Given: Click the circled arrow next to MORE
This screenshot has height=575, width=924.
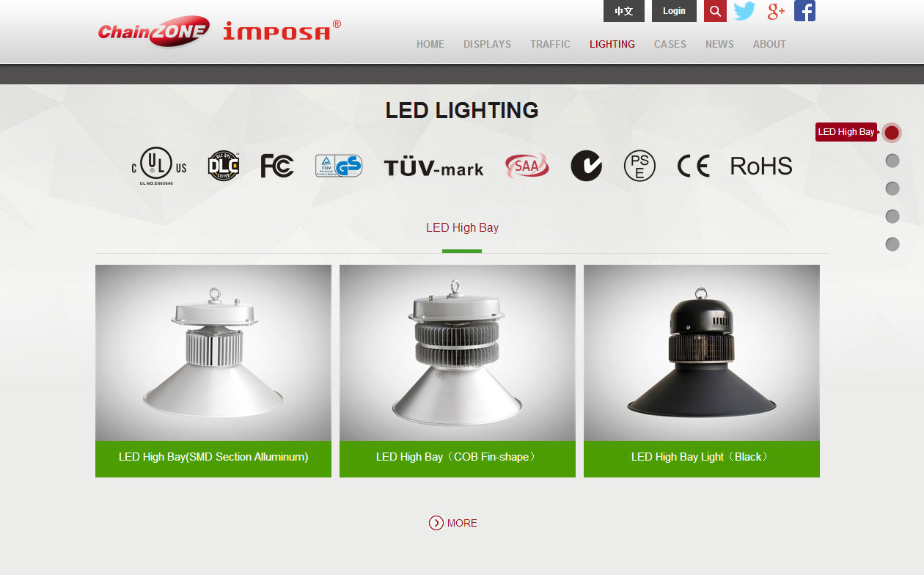Looking at the screenshot, I should coord(436,523).
